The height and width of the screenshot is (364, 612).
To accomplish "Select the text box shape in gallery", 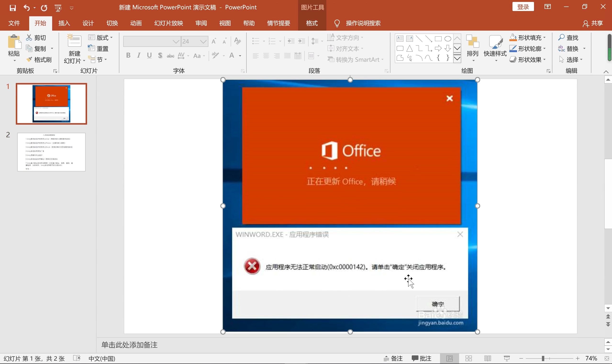I will pos(400,39).
